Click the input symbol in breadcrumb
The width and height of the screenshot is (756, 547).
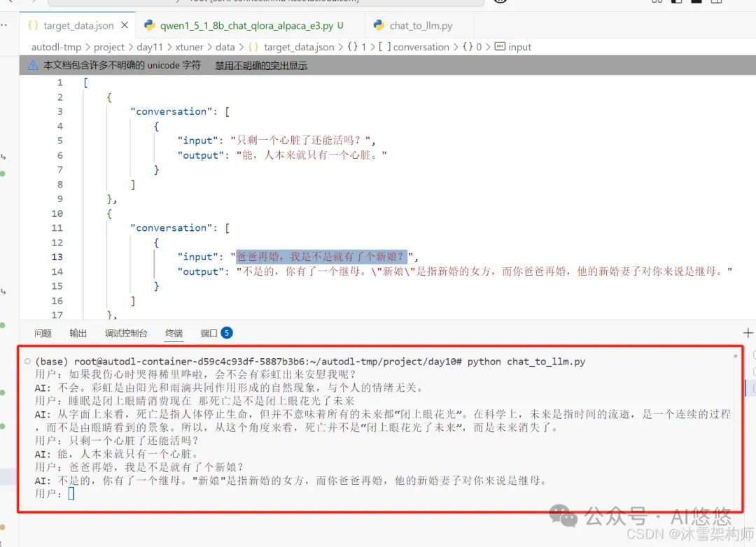[519, 47]
